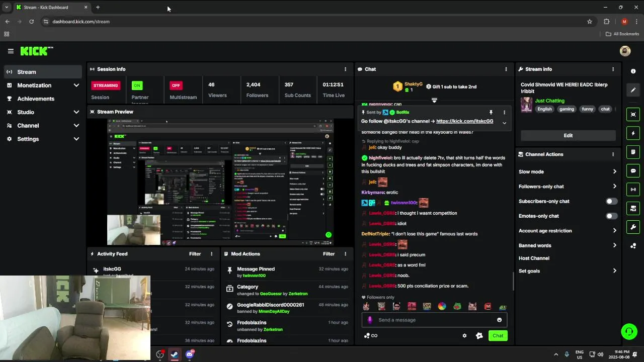Toggle the stream preview capture widget icon
Screen dimensions: 644x362
point(633,114)
